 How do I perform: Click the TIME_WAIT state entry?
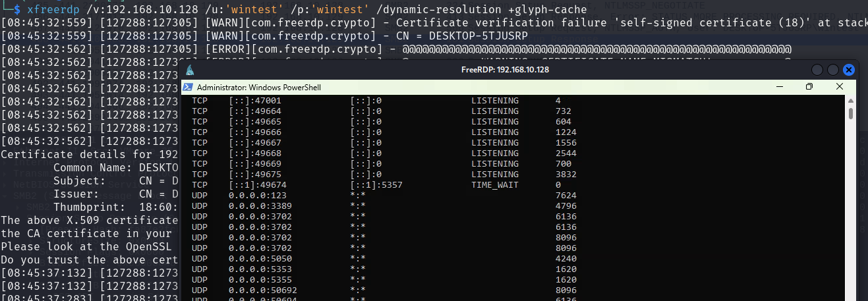click(494, 185)
